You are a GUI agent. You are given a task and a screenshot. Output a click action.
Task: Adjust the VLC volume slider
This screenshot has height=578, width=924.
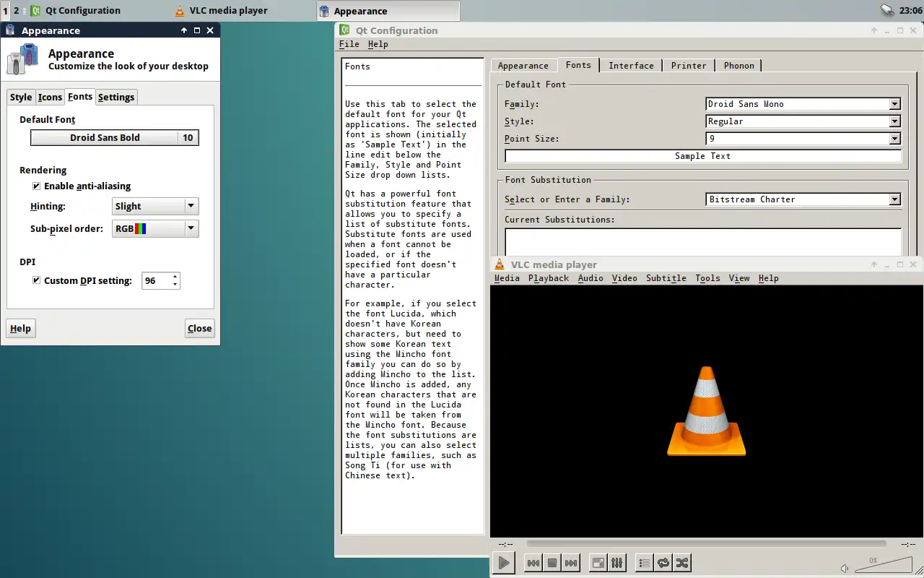click(x=883, y=564)
